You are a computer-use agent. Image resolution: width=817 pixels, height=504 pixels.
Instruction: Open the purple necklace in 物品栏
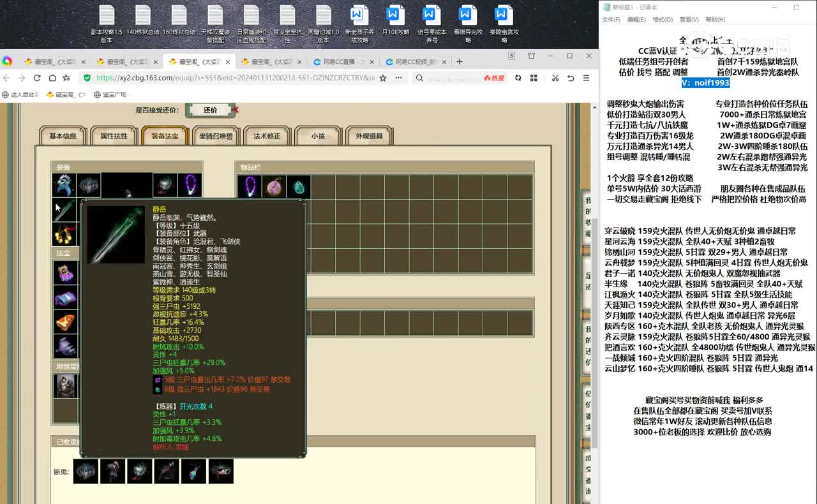coord(249,187)
